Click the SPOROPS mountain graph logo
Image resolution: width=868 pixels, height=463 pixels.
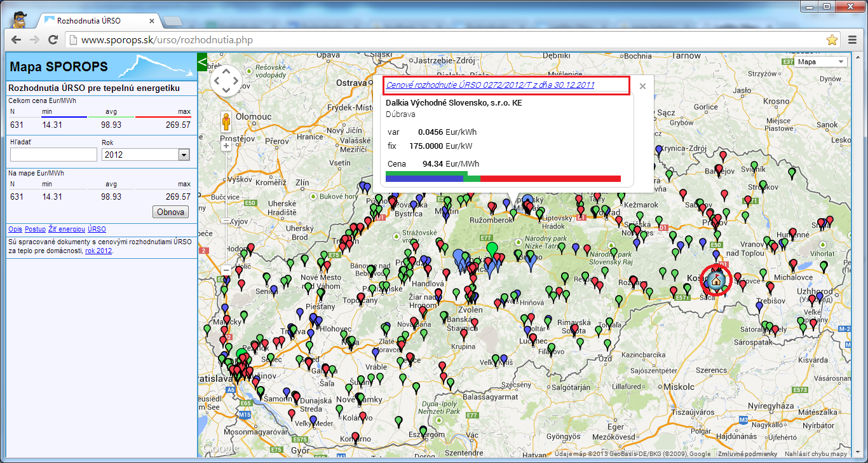click(154, 66)
